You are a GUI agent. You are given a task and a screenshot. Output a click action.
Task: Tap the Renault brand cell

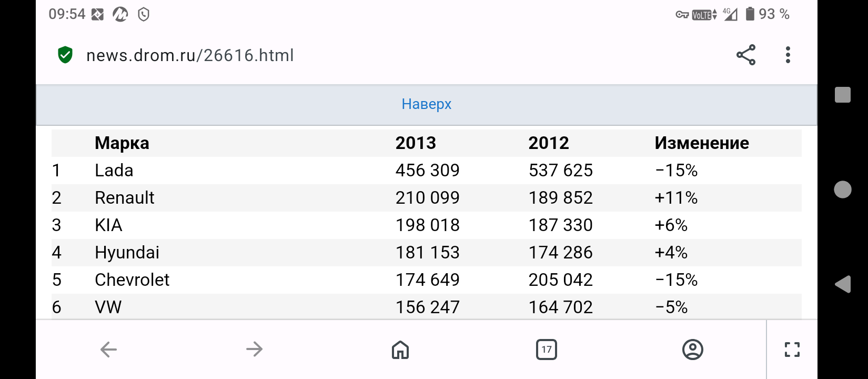[x=125, y=198]
